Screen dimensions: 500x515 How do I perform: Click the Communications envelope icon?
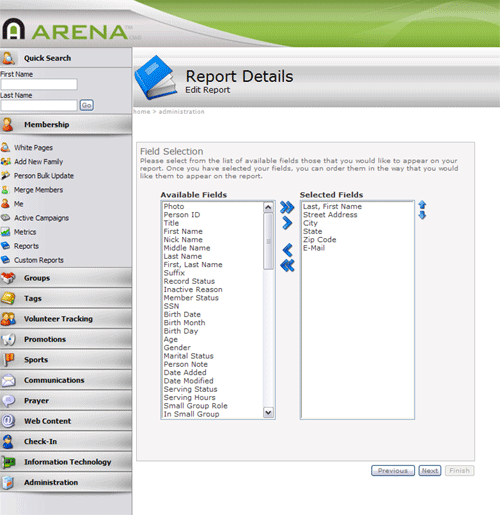[x=8, y=380]
